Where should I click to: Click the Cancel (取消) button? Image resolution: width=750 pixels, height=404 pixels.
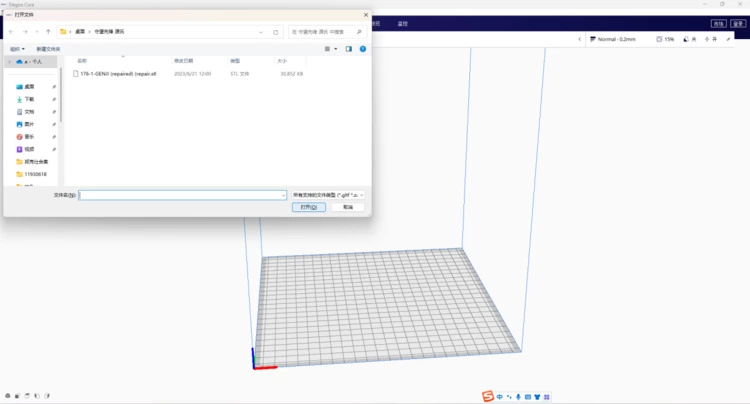point(347,207)
